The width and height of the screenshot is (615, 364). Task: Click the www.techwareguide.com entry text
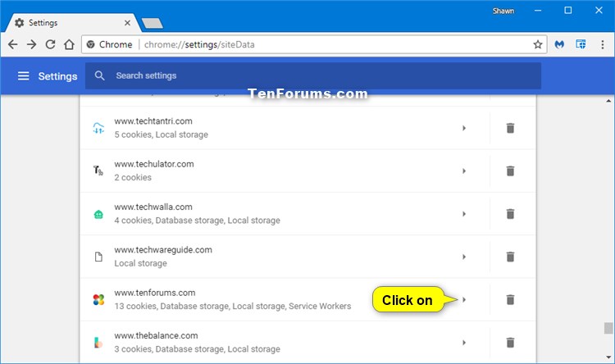163,250
